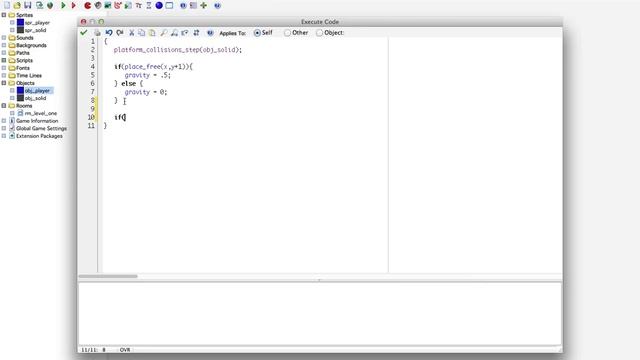Create a path with the red path icon
Image resolution: width=640 pixels, height=360 pixels.
pos(118,5)
